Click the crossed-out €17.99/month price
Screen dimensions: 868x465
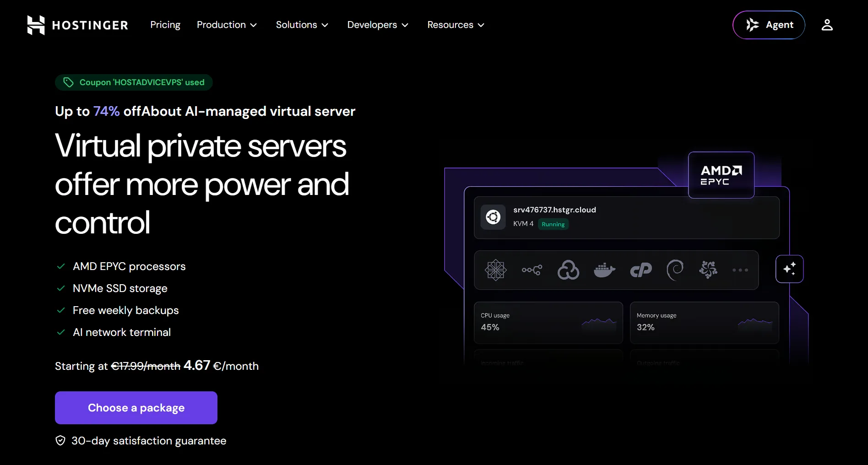tap(146, 366)
